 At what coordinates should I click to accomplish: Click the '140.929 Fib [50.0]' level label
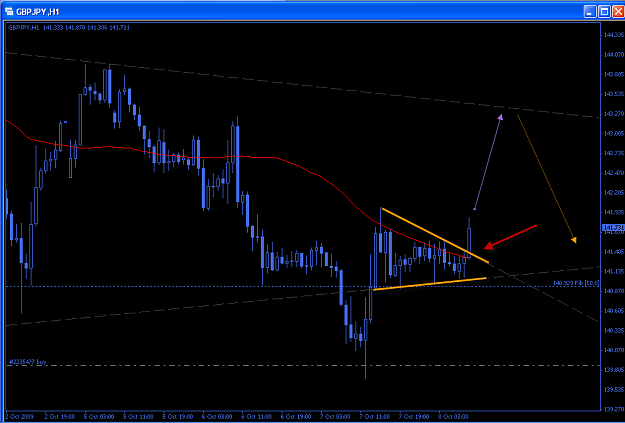576,283
